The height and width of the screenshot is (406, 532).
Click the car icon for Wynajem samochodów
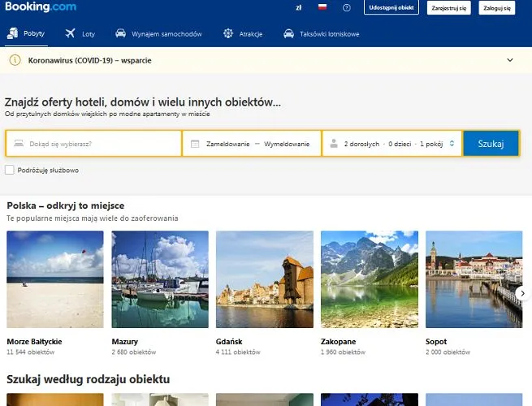(x=120, y=33)
